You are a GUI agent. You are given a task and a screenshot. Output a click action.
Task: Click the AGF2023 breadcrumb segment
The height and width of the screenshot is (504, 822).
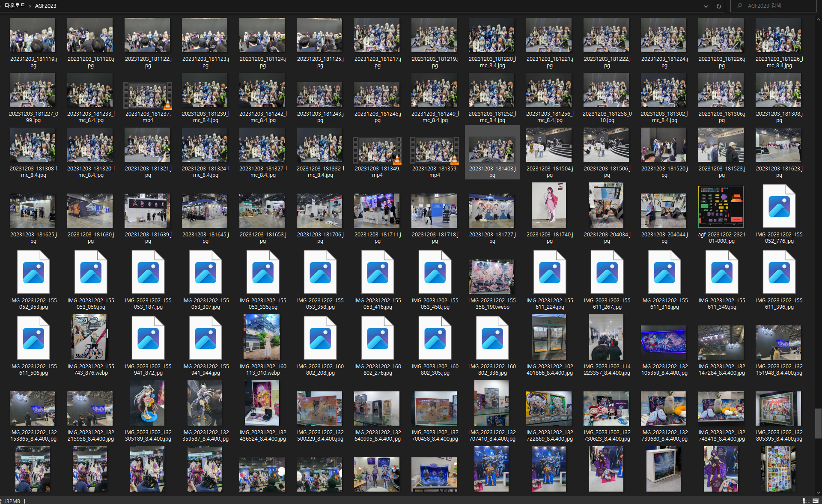tap(45, 6)
